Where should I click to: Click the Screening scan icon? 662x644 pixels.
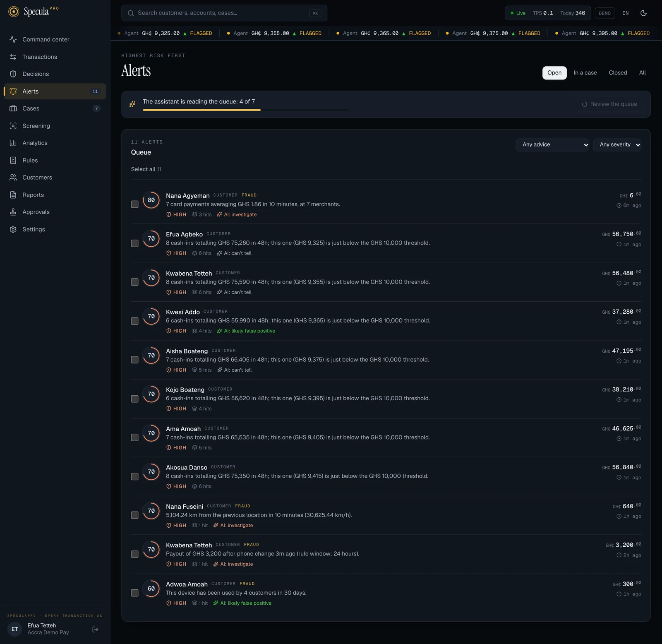coord(13,126)
